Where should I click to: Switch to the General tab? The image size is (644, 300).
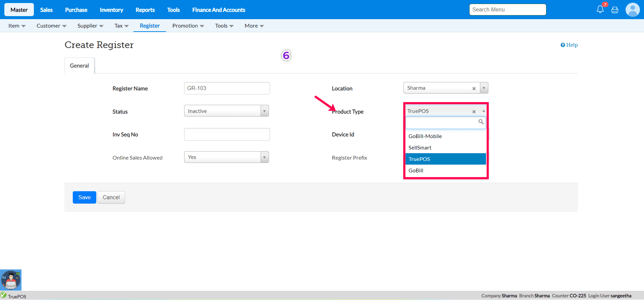79,66
